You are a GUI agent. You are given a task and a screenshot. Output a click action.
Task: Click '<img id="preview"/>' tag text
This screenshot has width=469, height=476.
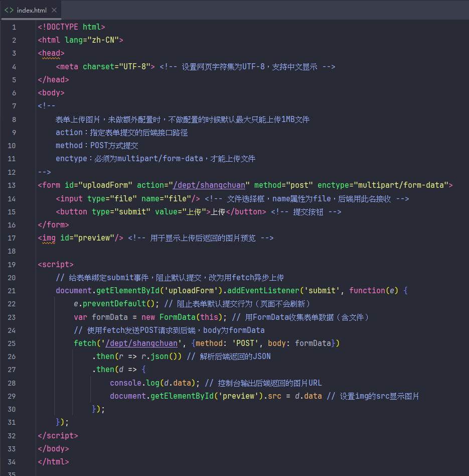(80, 238)
